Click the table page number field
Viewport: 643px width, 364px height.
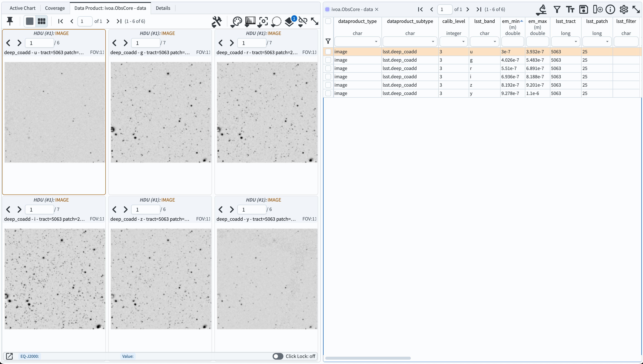tap(445, 9)
